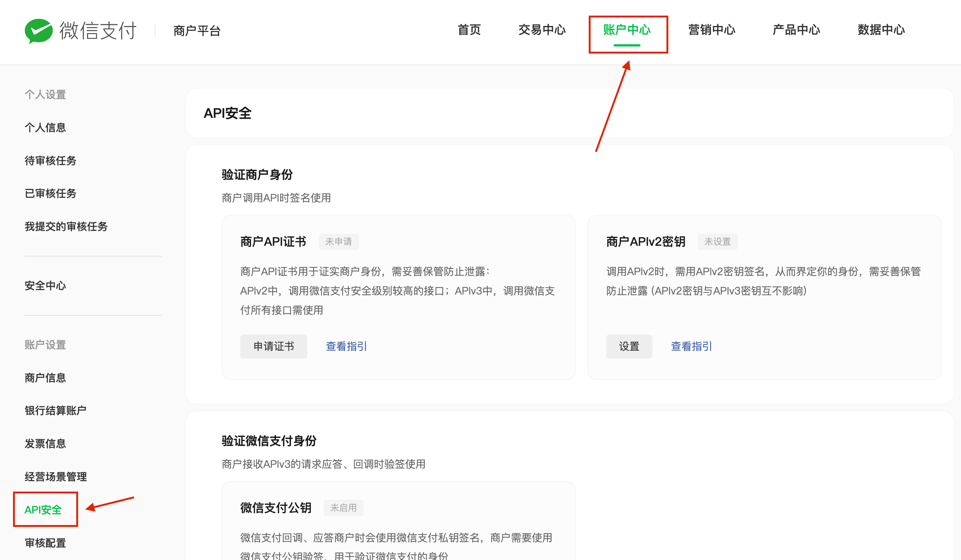Image resolution: width=961 pixels, height=560 pixels.
Task: Go to 产品中心 tab
Action: [796, 30]
